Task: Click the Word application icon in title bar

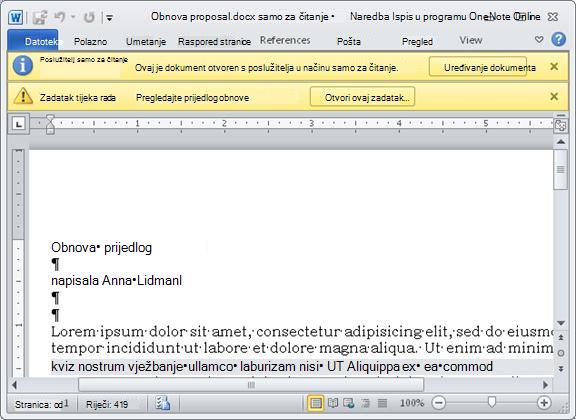Action: [15, 17]
